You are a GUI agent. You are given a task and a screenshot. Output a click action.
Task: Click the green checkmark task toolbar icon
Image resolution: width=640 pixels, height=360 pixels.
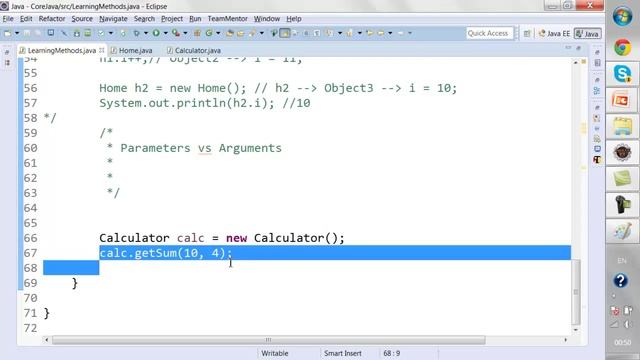(x=101, y=33)
